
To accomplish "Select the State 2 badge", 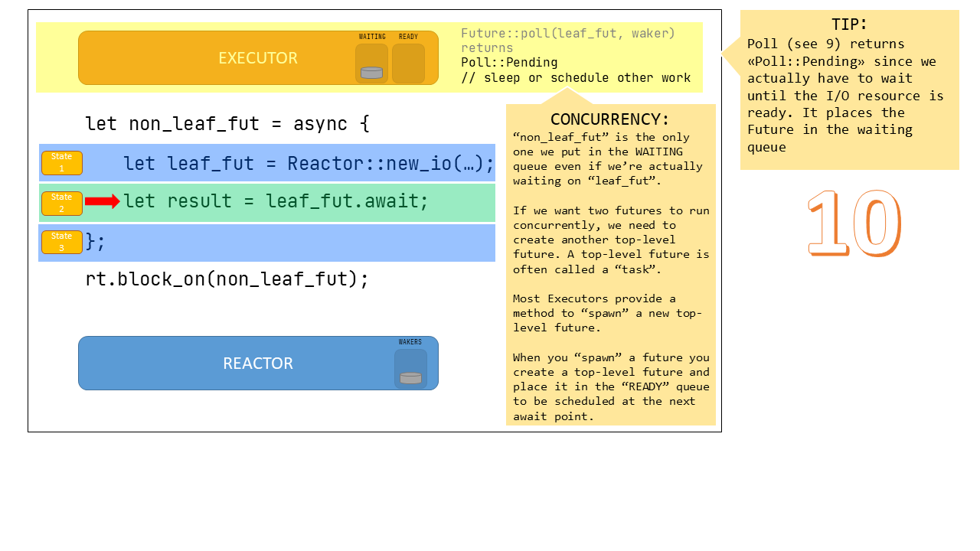I will pos(62,203).
